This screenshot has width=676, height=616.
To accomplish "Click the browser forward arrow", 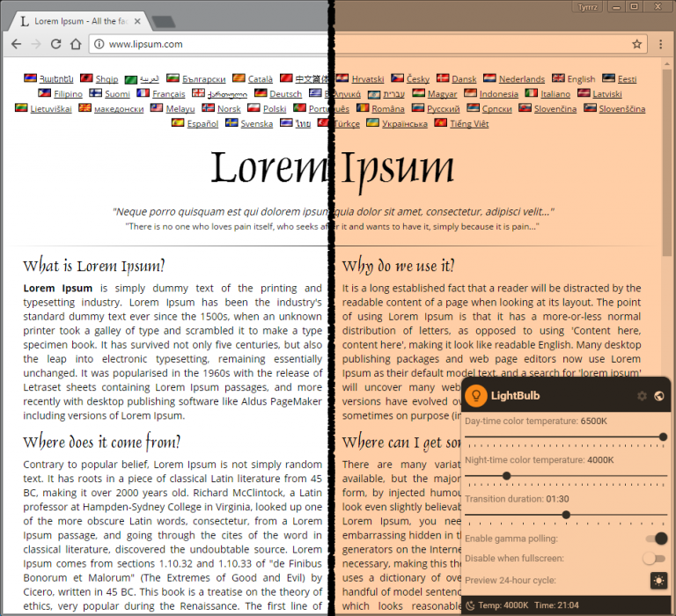I will [36, 44].
